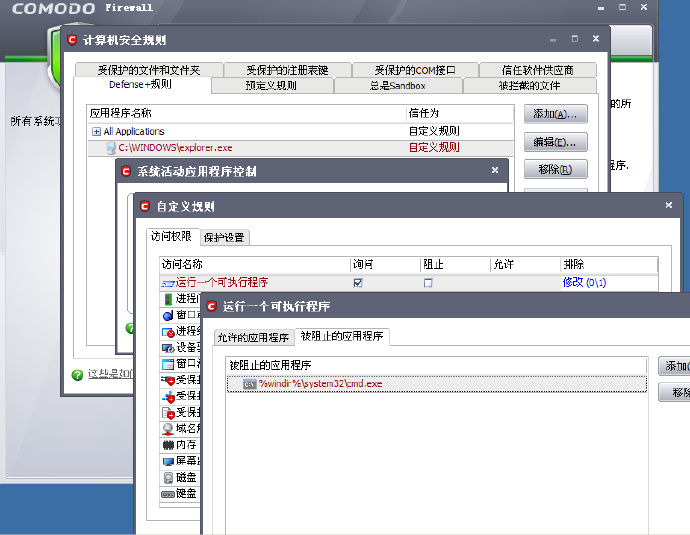690x535 pixels.
Task: Open the 受保护的COM接口 tab
Action: tap(415, 70)
